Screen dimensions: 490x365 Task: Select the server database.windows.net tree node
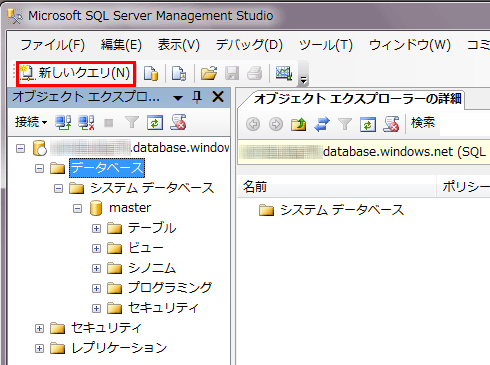[x=140, y=148]
